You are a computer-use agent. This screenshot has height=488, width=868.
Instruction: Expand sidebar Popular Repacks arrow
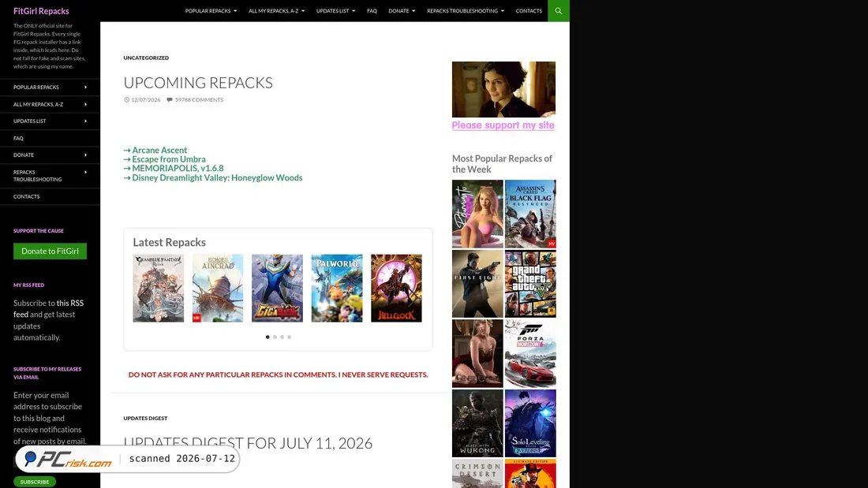click(85, 87)
